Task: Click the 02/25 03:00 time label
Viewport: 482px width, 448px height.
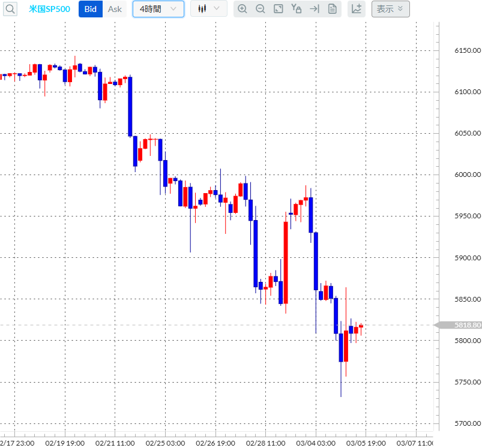Action: click(x=166, y=443)
